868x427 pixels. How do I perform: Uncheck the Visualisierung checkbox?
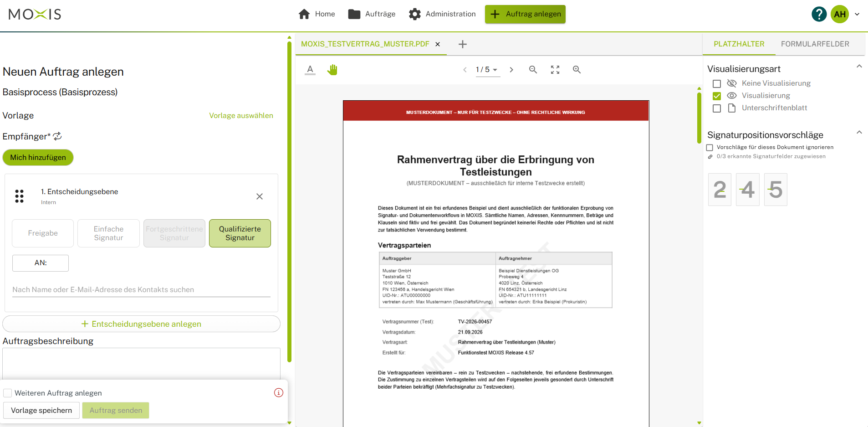click(x=717, y=96)
